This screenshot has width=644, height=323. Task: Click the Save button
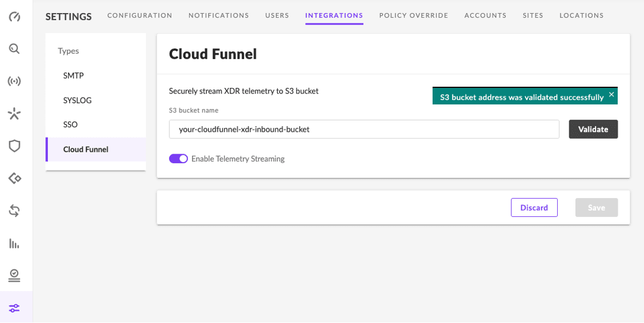click(596, 208)
